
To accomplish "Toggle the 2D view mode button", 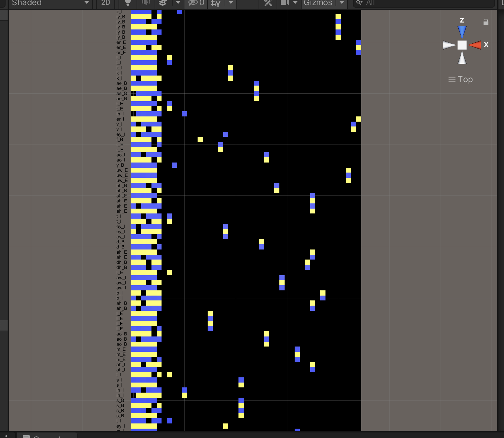I will (x=106, y=3).
